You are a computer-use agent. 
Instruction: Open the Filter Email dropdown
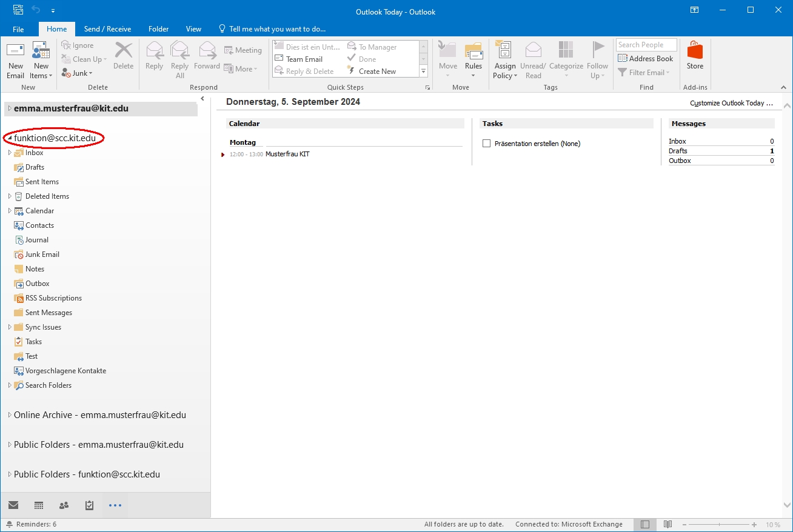[644, 73]
